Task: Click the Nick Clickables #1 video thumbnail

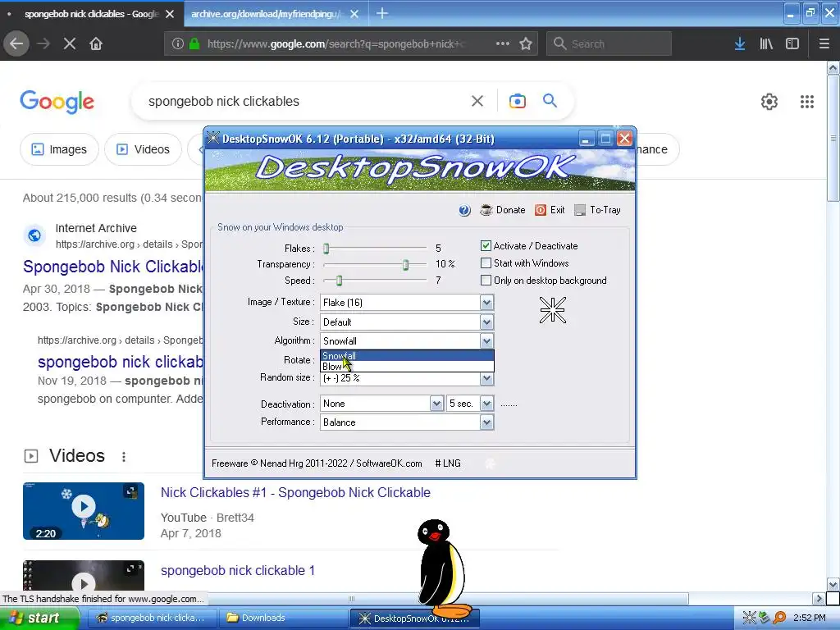Action: tap(84, 511)
